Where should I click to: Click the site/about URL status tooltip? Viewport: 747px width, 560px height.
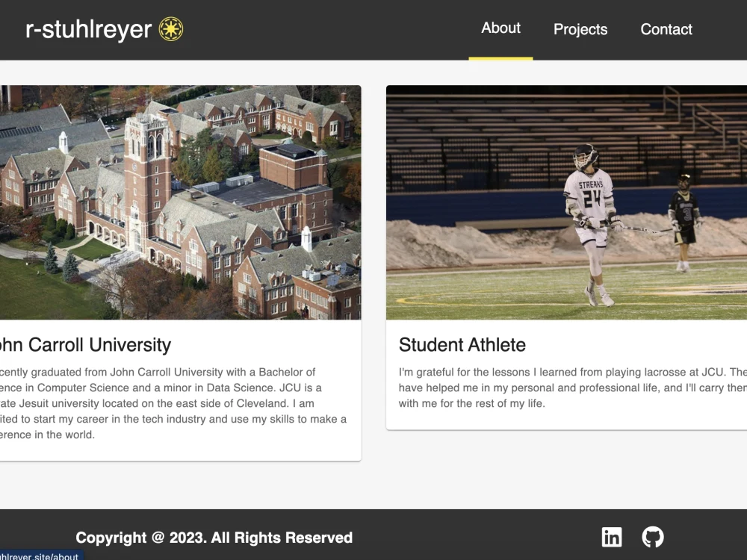[x=41, y=556]
